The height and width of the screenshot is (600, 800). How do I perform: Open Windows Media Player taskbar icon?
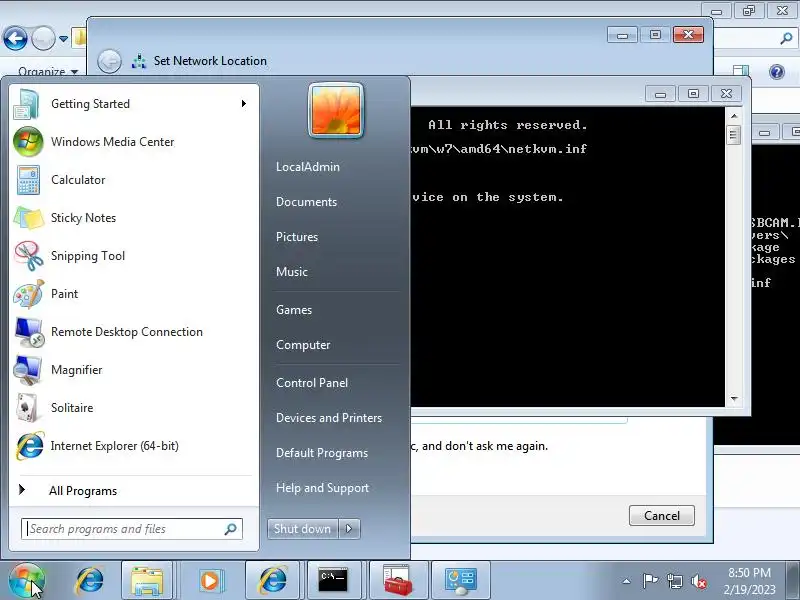(x=210, y=581)
